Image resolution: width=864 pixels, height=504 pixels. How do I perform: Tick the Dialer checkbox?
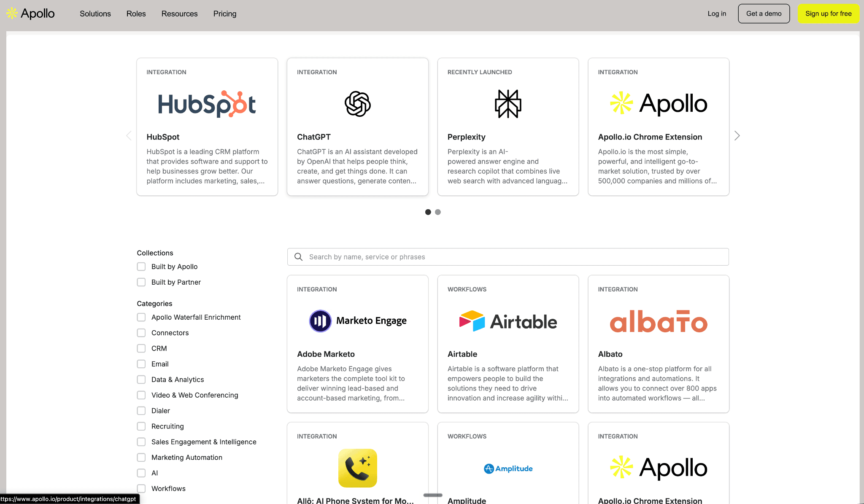pyautogui.click(x=141, y=411)
